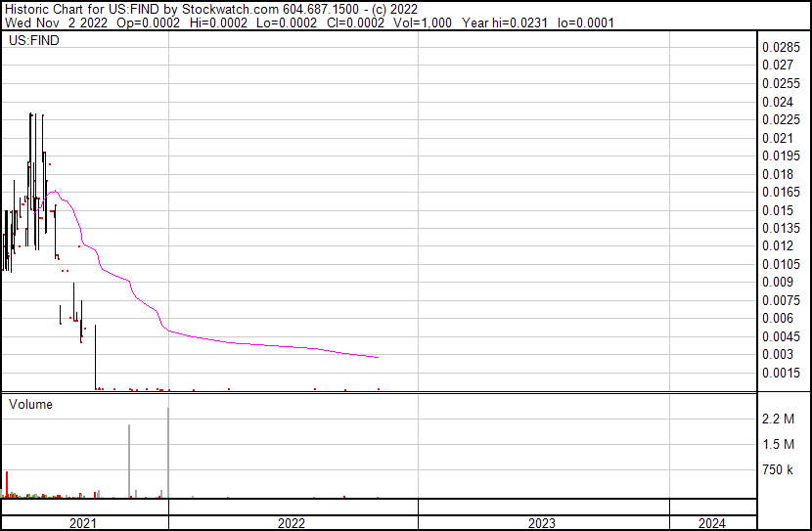The image size is (812, 531).
Task: Click the 2022 year label on timeline
Action: coord(292,523)
